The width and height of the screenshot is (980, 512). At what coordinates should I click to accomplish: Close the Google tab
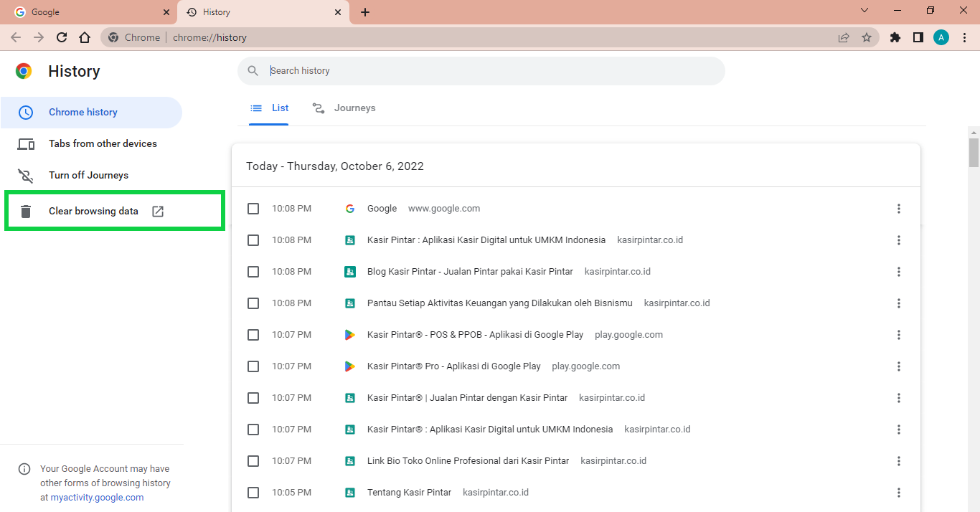point(166,12)
